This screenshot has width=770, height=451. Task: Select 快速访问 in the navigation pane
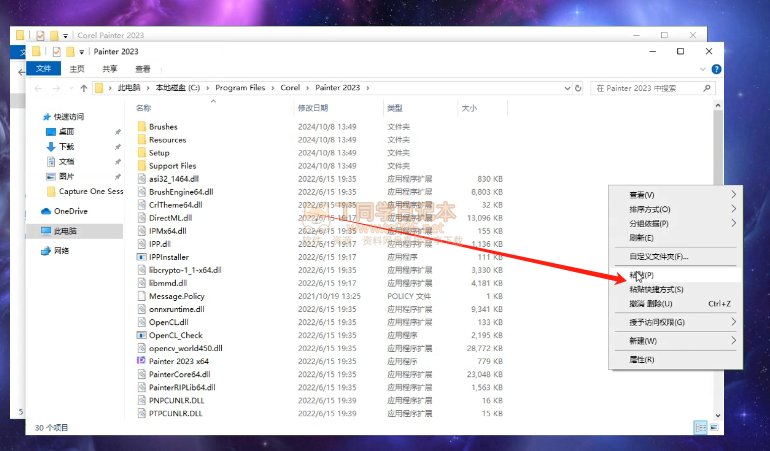tap(63, 116)
